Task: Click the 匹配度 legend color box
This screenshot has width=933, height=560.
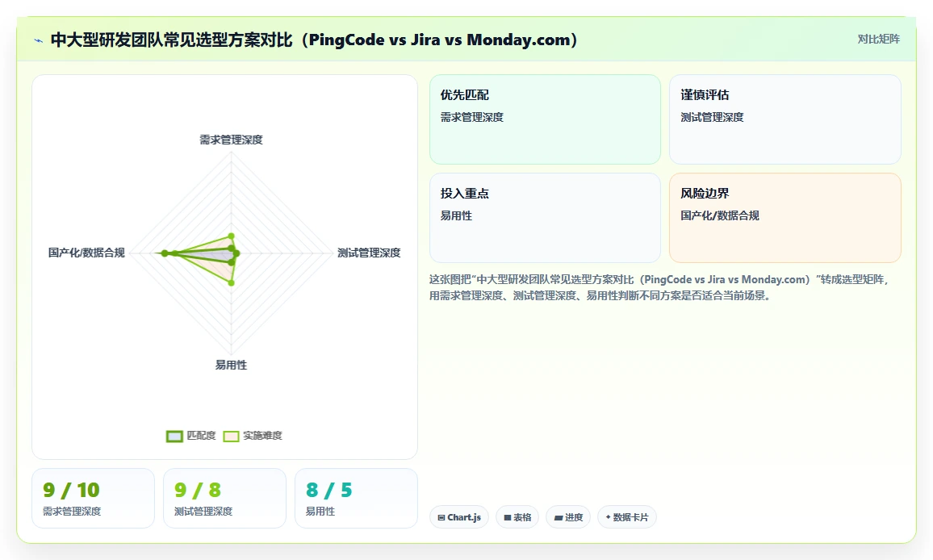Action: click(x=174, y=437)
